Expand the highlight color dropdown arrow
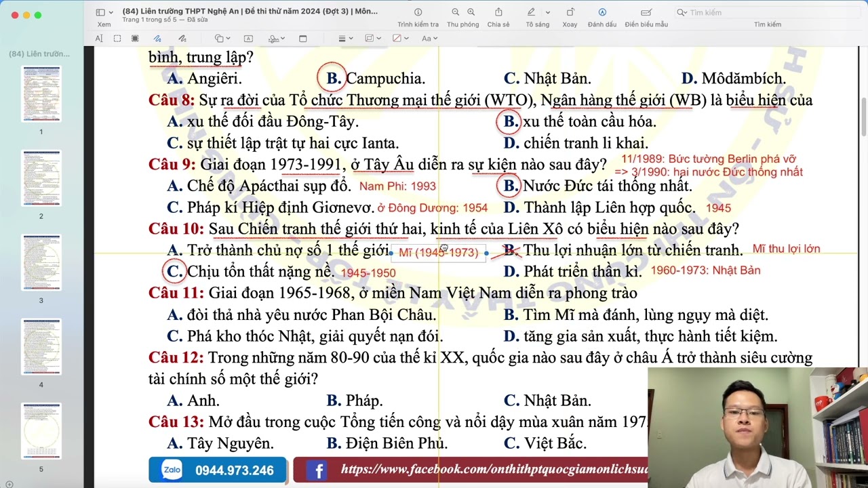Viewport: 868px width, 488px height. pyautogui.click(x=547, y=12)
